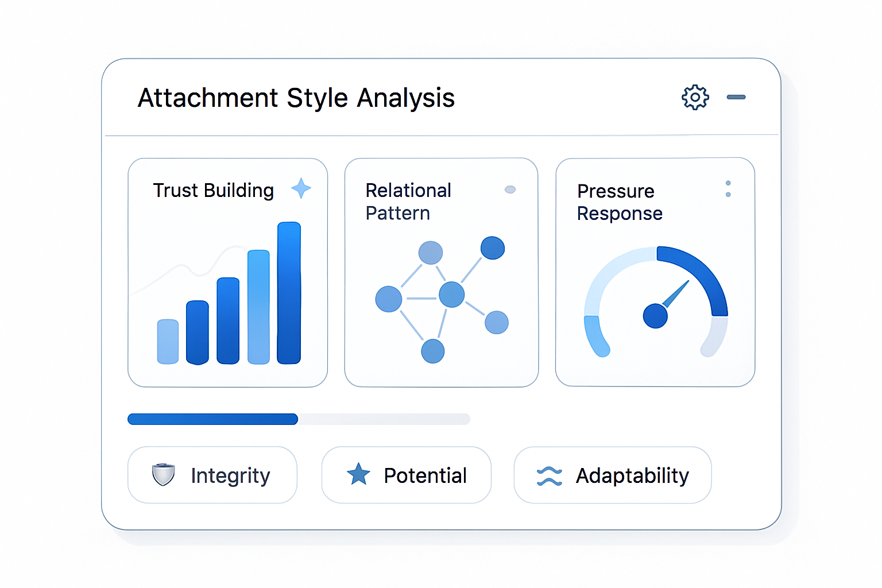Select the Adaptability chip
Screen dimensions: 882x588
[x=613, y=475]
